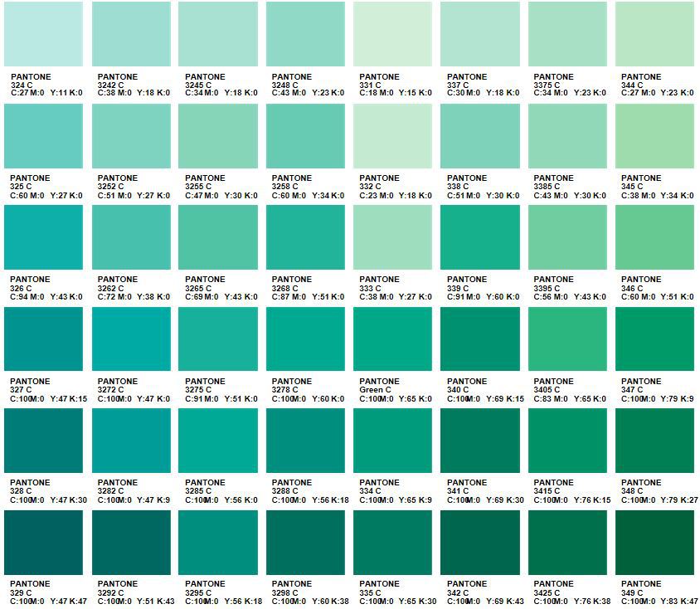Viewport: 700px width, 609px height.
Task: Select the Pantone 329 C swatch
Action: 43,543
